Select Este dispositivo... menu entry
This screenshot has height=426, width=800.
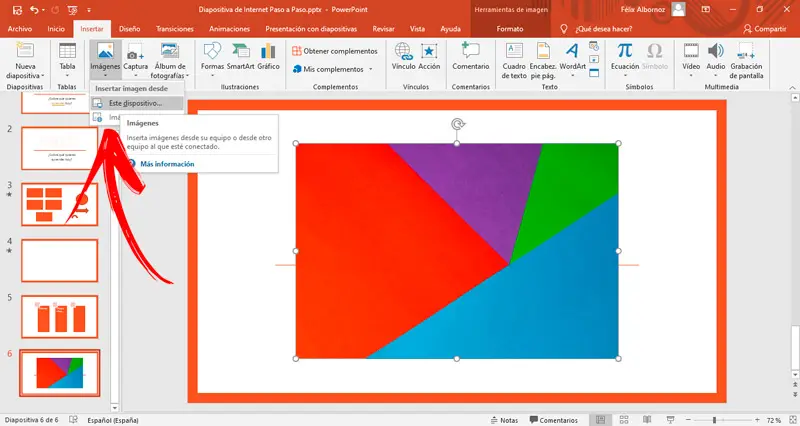[137, 103]
